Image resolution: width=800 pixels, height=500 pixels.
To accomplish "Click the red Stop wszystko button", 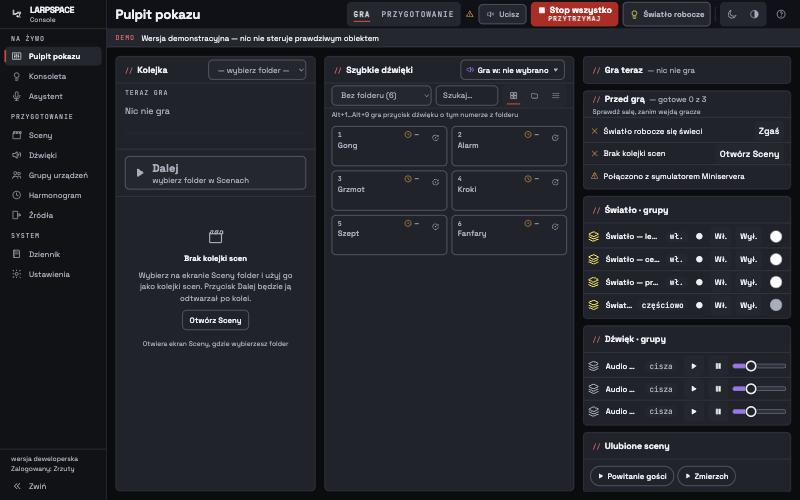I will [x=574, y=14].
